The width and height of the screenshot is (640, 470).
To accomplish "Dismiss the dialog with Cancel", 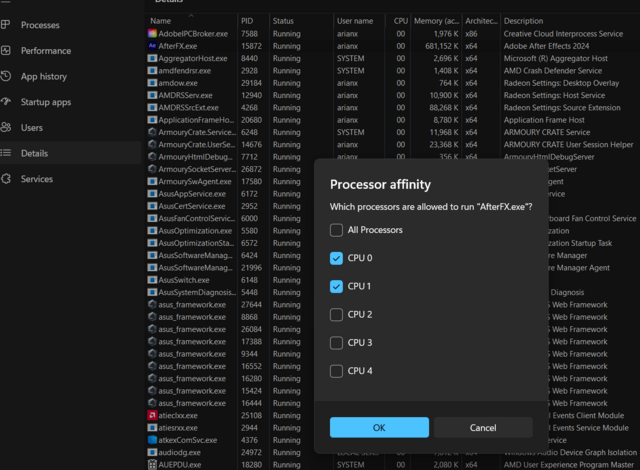I will click(483, 427).
